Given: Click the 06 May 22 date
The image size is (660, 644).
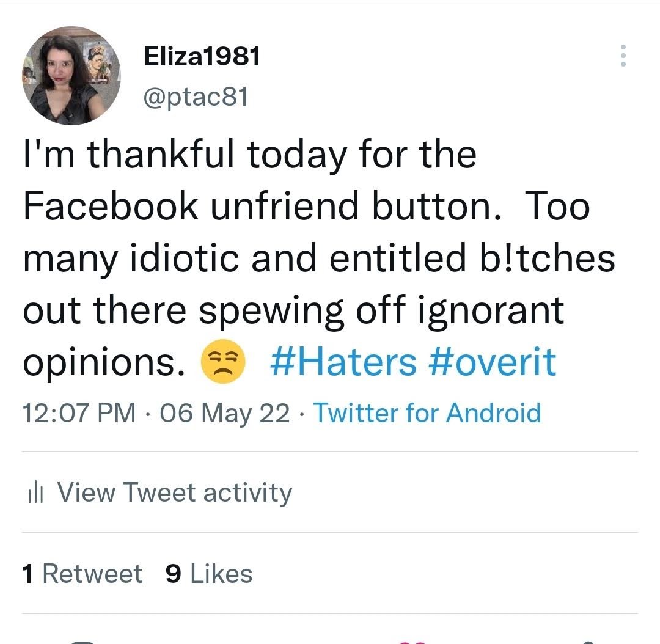Looking at the screenshot, I should [224, 413].
